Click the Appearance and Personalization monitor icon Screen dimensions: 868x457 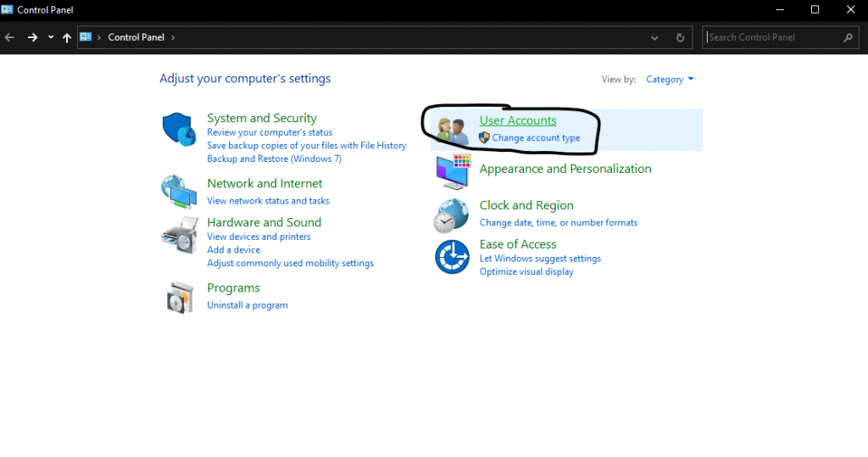coord(453,172)
